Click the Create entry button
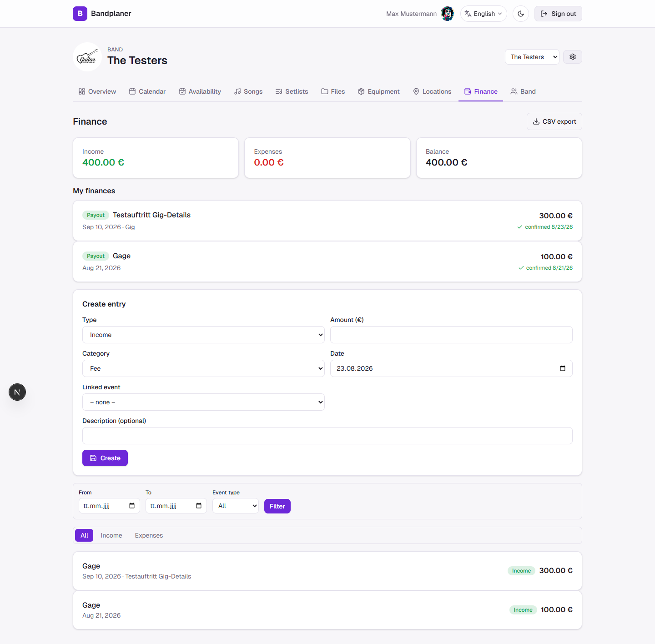This screenshot has height=644, width=655. (105, 458)
